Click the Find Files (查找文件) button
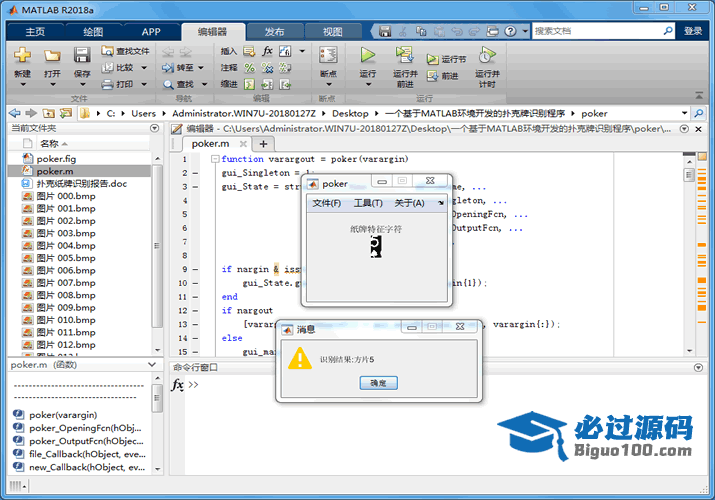 [125, 51]
